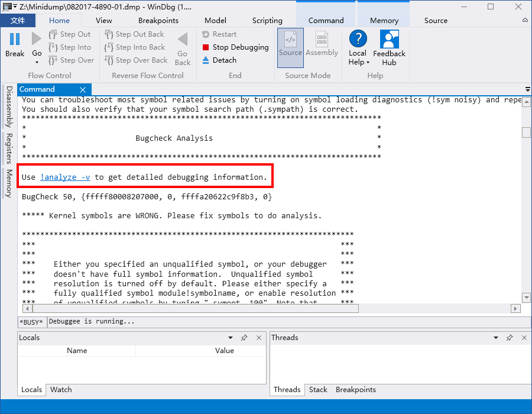
Task: Click the Break pause icon
Action: 15,39
